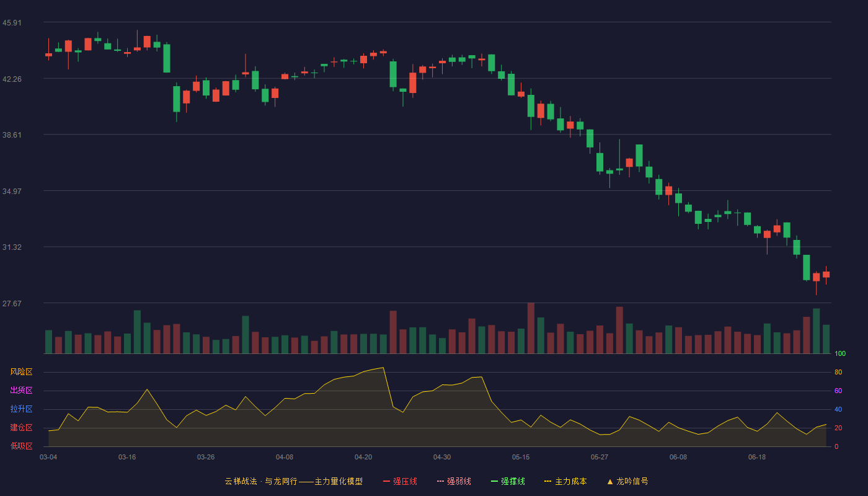Screen dimensions: 868x496
Task: Click the 04-20 date axis label
Action: point(363,457)
